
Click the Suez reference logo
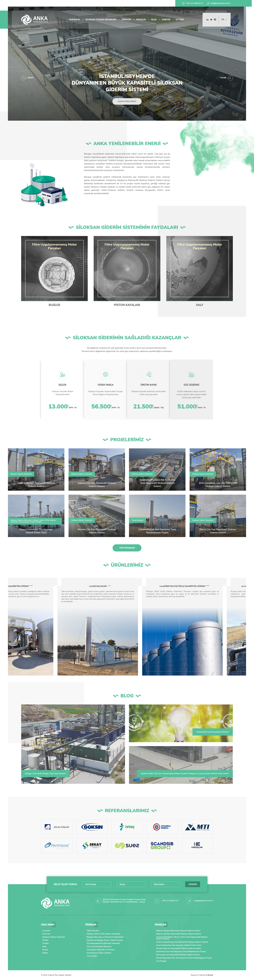click(x=127, y=845)
